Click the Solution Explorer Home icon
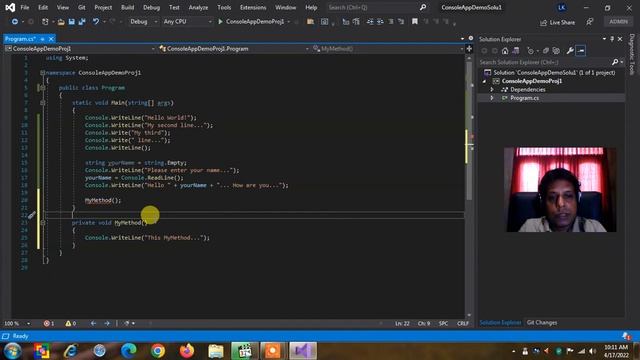The height and width of the screenshot is (360, 640). 505,51
